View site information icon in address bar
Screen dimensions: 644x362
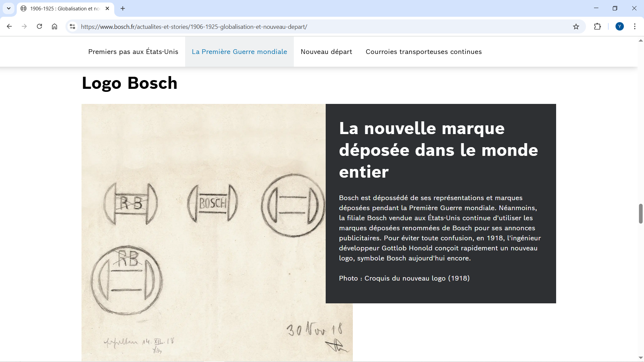pos(72,26)
